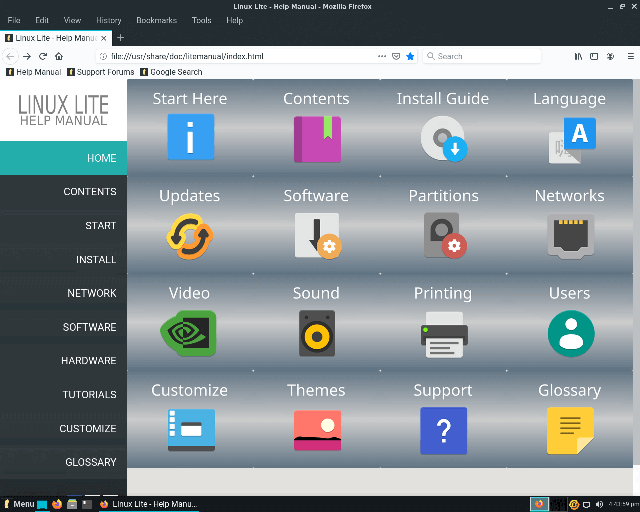
Task: Open the Video NVIDIA icon
Action: [189, 333]
